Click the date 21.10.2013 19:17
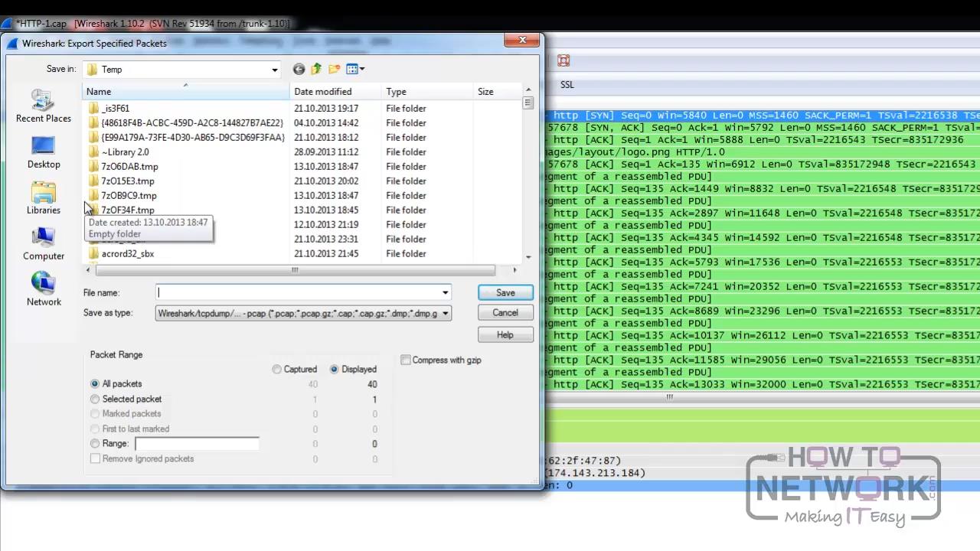980x551 pixels. pos(326,109)
